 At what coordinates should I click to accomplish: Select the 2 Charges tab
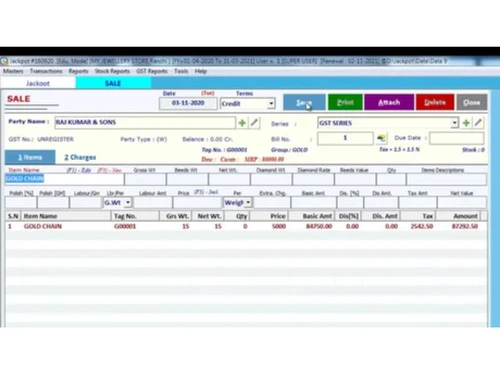coord(80,157)
